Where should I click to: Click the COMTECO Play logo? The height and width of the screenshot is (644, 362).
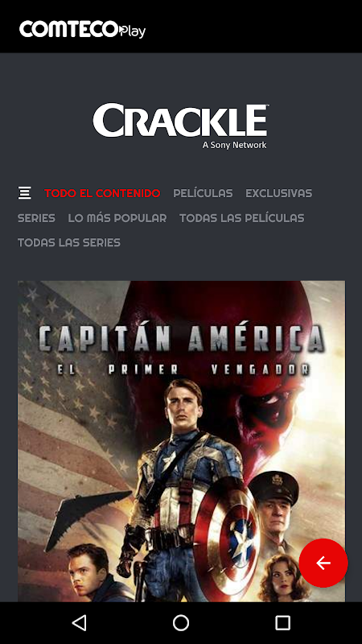click(x=82, y=30)
